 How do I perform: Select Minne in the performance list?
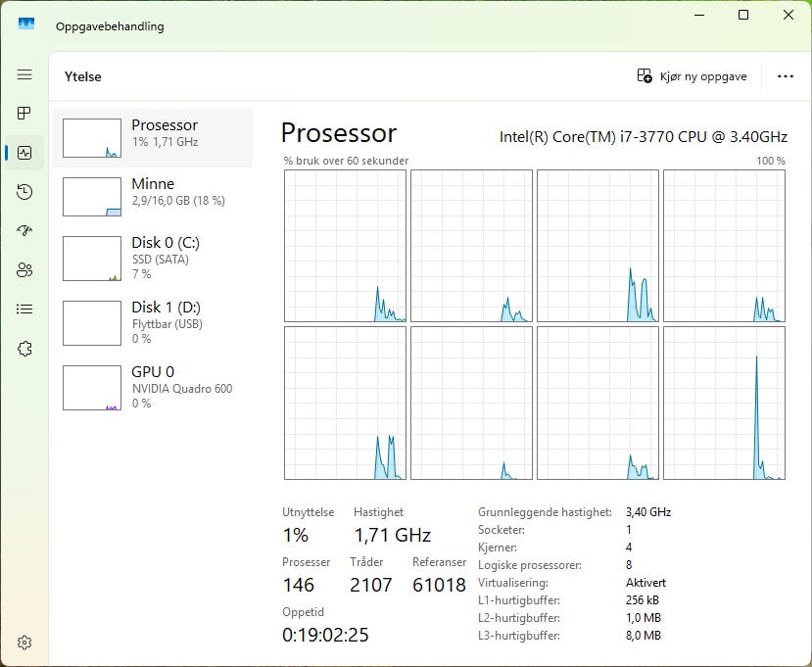pyautogui.click(x=153, y=196)
